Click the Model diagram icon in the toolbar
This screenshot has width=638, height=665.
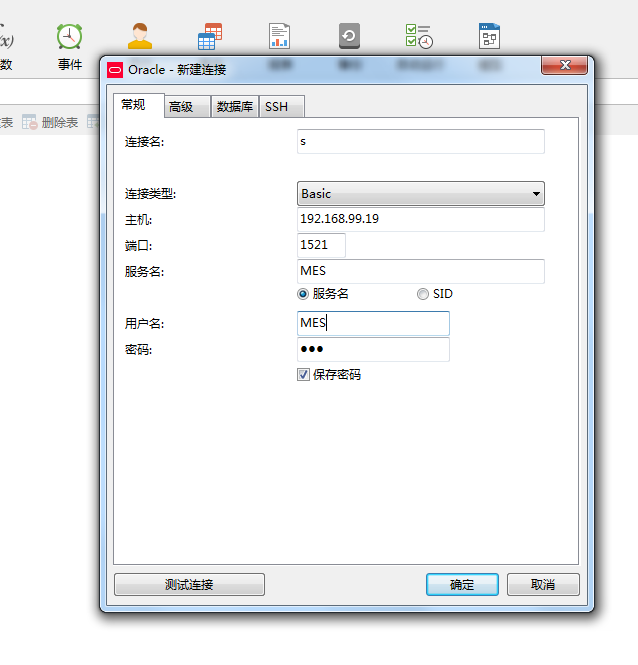(489, 36)
